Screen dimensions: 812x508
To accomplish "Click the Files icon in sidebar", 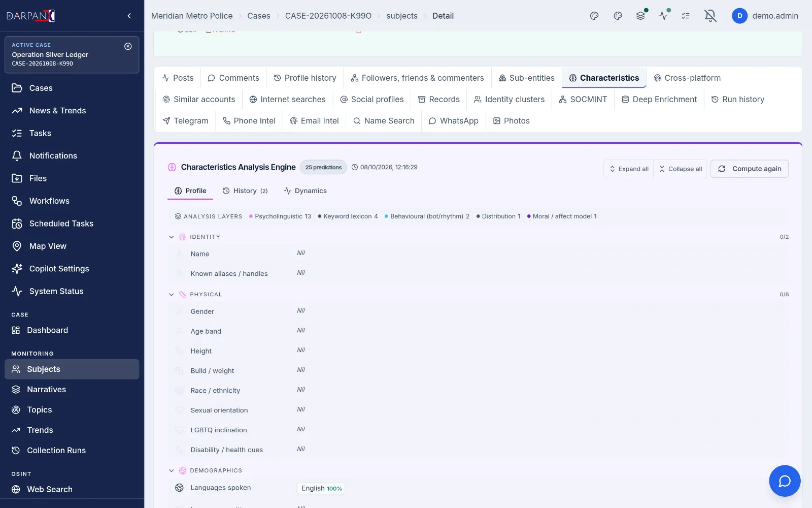I will coord(17,178).
